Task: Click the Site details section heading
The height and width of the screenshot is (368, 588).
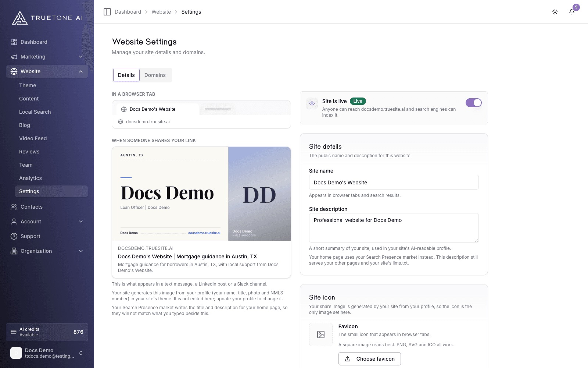Action: [x=325, y=146]
